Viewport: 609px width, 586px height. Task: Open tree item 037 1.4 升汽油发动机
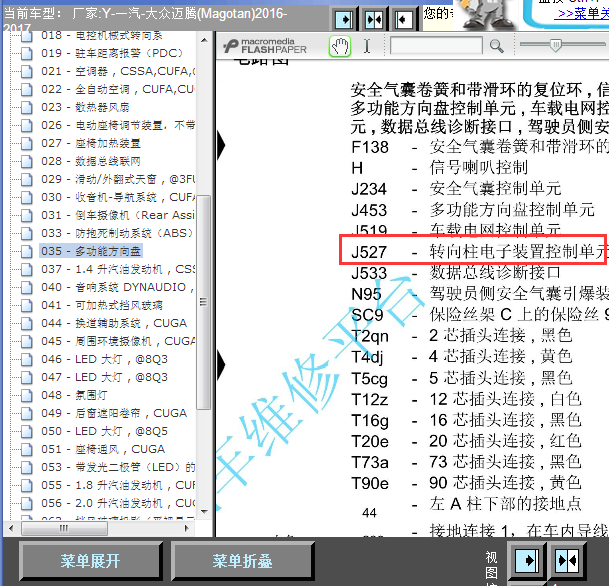tap(118, 269)
